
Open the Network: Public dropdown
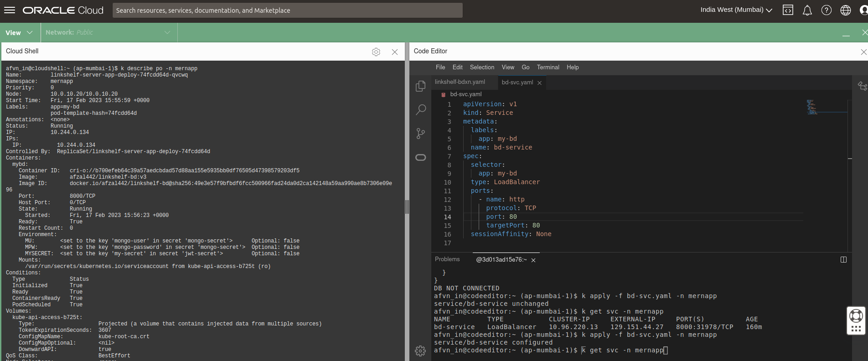click(x=108, y=33)
